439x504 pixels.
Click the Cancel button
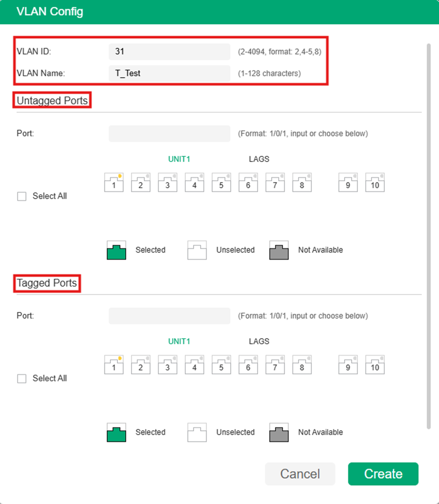coord(300,474)
